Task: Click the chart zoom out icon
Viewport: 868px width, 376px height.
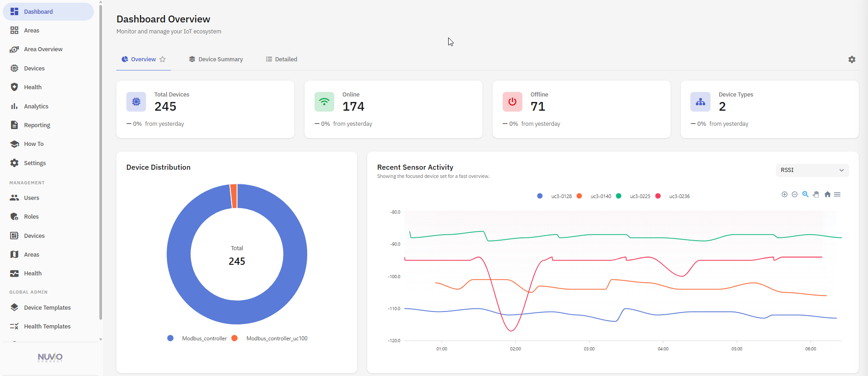Action: (x=795, y=194)
